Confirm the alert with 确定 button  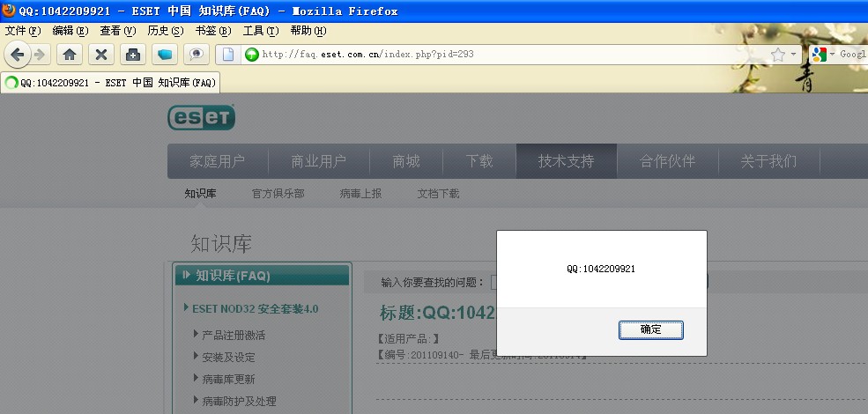(x=650, y=329)
